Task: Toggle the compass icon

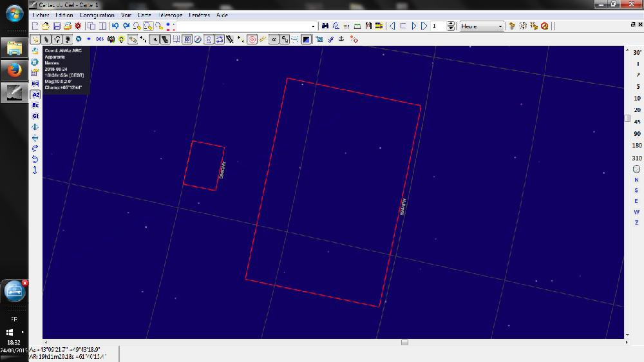Action: click(198, 39)
